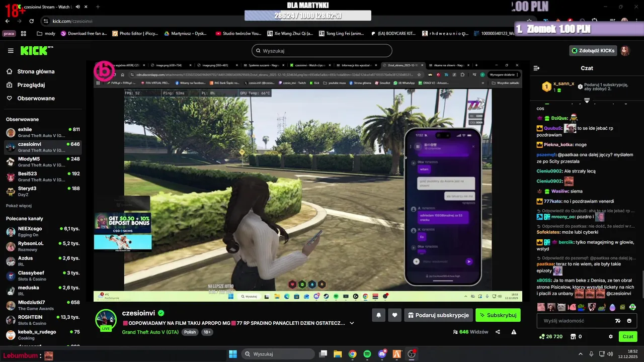Screen dimensions: 644x362
Task: Toggle the follow heart button
Action: 395,315
